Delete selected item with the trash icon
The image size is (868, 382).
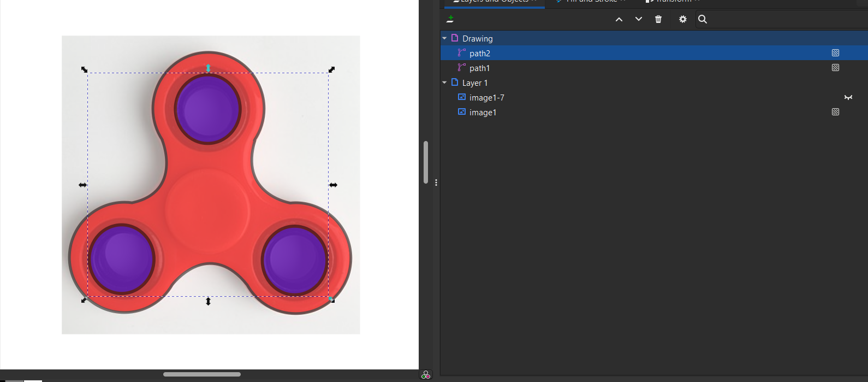pos(658,19)
